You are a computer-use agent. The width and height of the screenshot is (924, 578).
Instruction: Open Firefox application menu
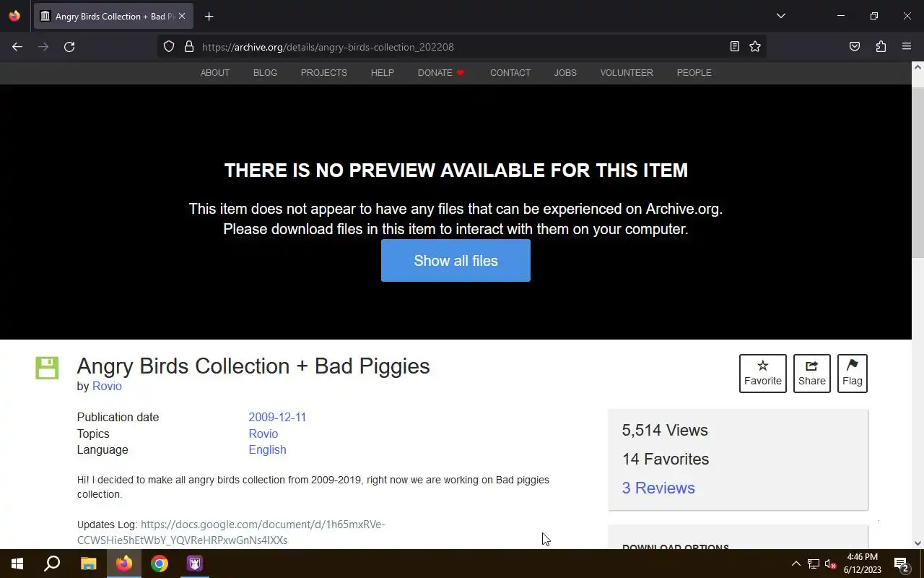point(907,47)
